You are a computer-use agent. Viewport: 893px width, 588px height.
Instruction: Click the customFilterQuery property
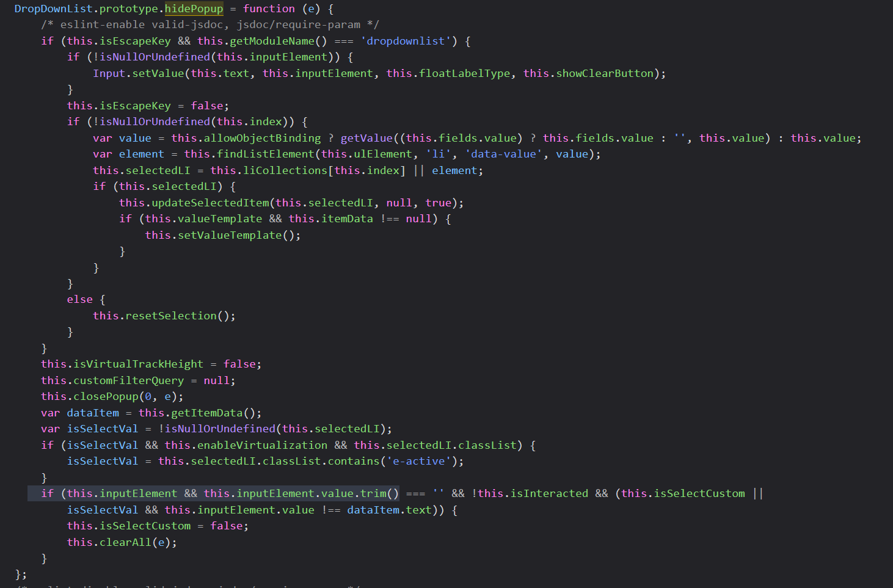pos(128,380)
